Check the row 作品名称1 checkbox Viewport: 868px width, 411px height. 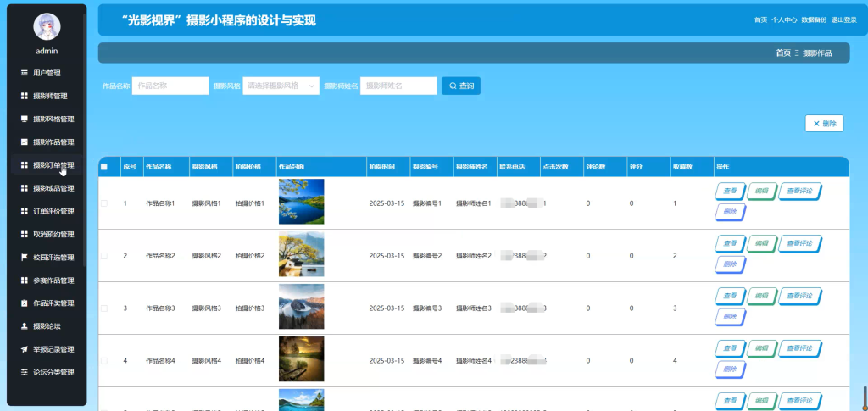tap(103, 203)
